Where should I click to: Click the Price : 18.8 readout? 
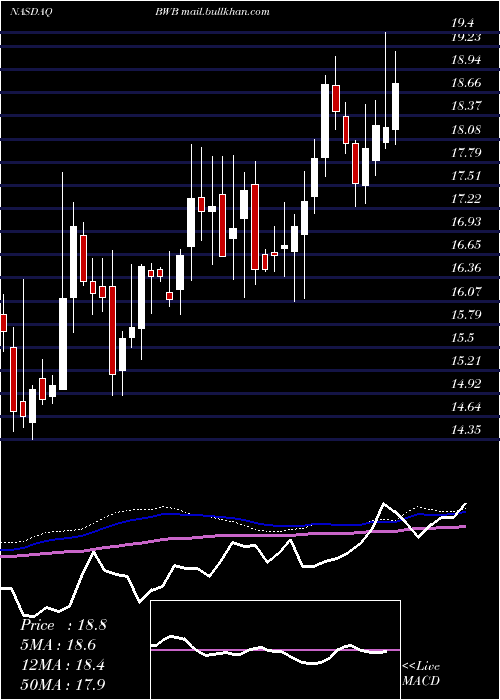point(63,625)
